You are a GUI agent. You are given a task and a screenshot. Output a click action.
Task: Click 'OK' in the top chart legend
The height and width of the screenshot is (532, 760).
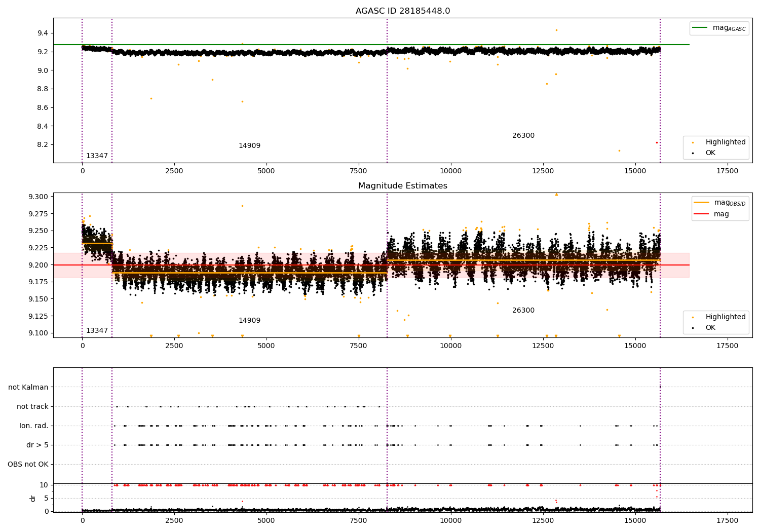tap(710, 153)
